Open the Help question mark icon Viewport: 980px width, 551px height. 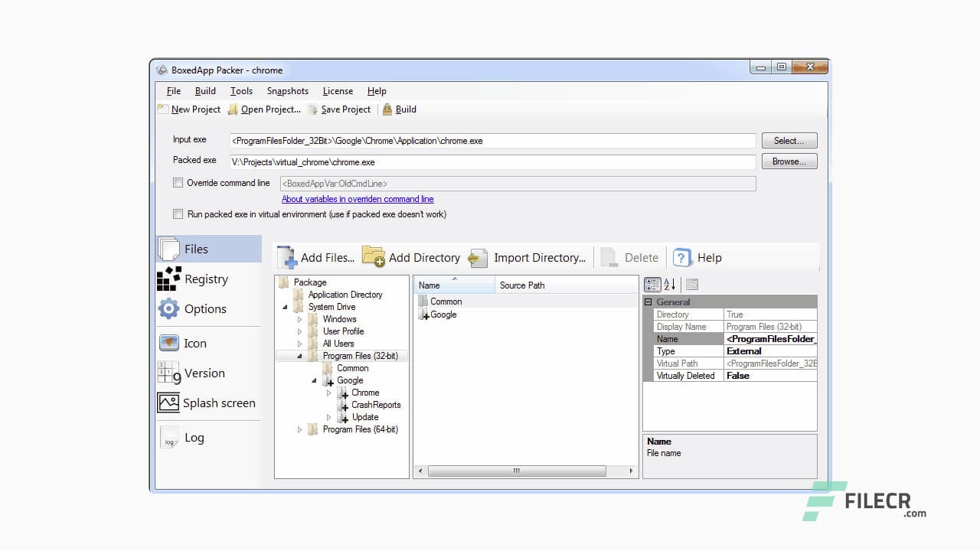tap(682, 258)
